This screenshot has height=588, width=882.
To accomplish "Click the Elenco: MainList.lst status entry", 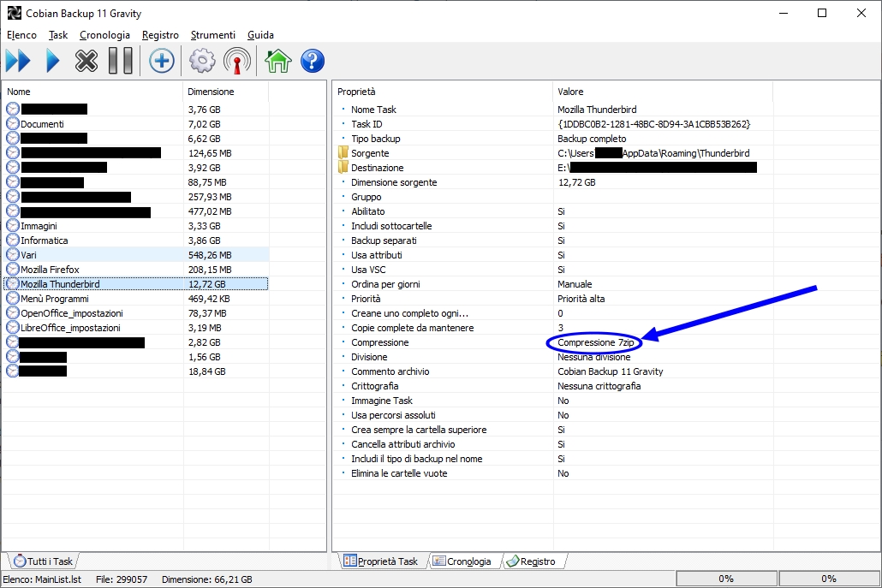I will (42, 579).
